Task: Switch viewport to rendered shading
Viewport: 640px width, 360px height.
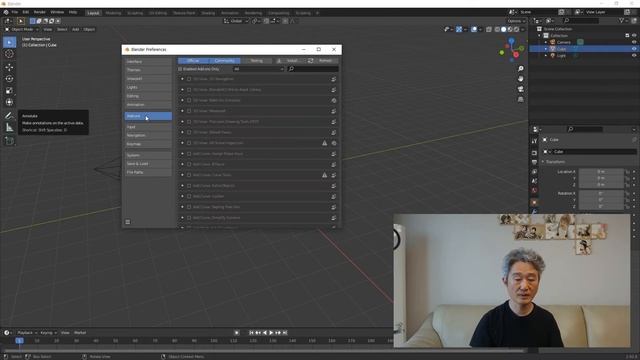Action: pyautogui.click(x=517, y=29)
